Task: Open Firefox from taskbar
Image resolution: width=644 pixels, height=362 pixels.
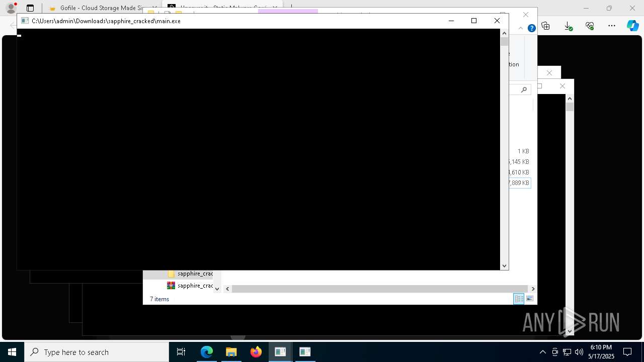Action: 256,352
